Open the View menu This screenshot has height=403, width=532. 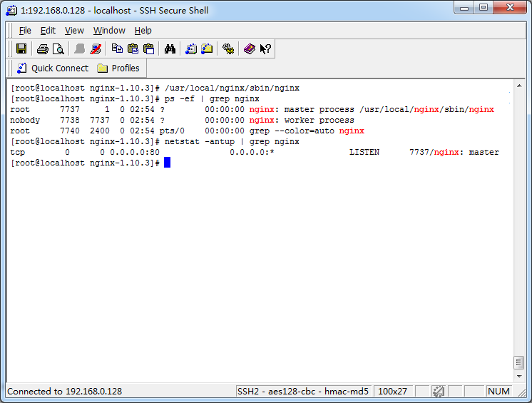tap(74, 31)
